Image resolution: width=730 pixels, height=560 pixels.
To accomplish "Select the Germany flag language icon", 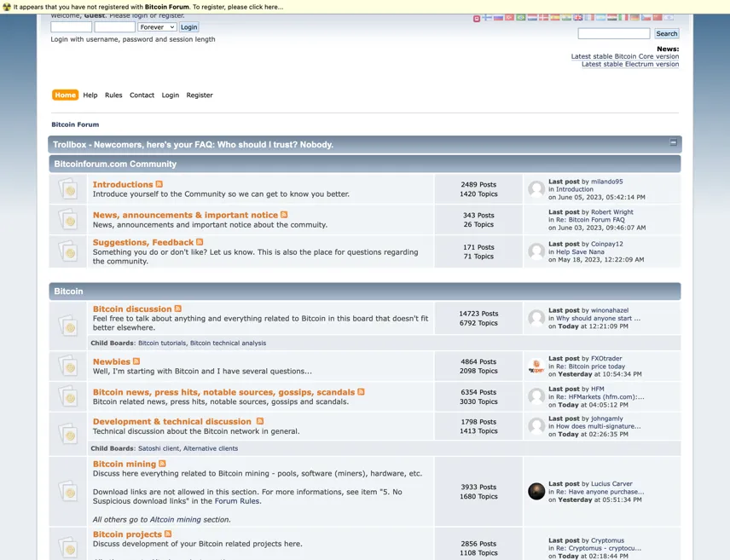I will click(634, 18).
